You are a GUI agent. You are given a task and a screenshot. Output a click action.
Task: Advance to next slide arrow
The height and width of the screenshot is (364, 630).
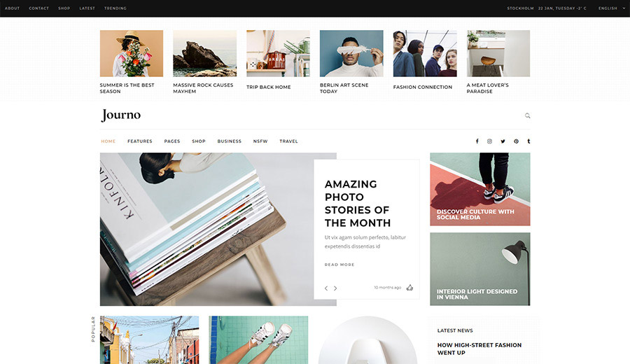pyautogui.click(x=335, y=288)
